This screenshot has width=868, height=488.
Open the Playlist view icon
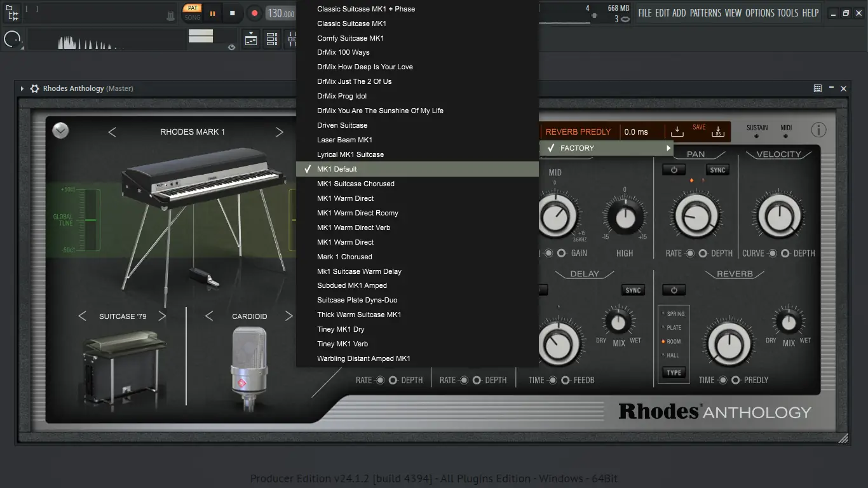[x=251, y=39]
